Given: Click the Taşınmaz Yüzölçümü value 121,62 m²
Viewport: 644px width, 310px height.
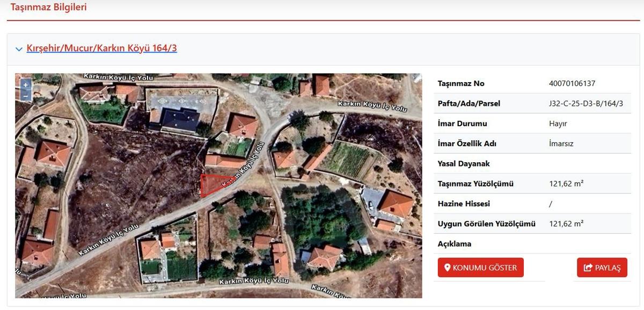Looking at the screenshot, I should tap(566, 184).
